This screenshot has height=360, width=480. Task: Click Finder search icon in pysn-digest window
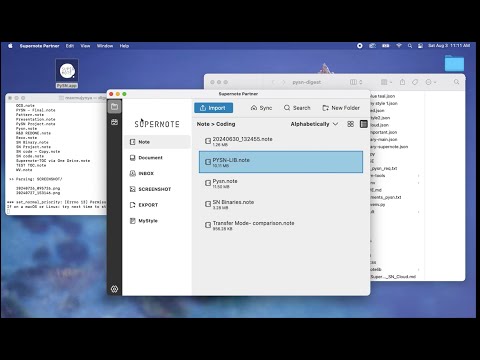pyautogui.click(x=456, y=82)
